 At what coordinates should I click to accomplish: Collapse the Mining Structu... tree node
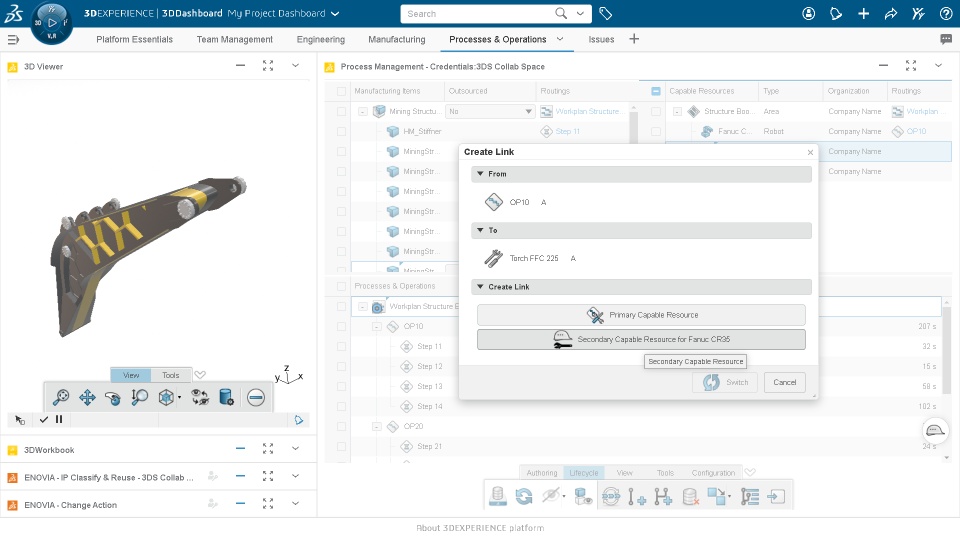tap(362, 111)
